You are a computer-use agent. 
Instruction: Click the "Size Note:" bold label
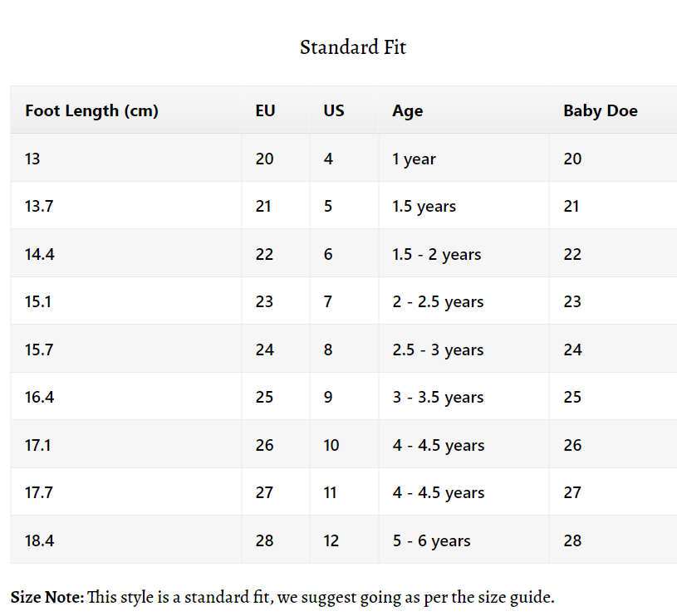click(x=47, y=596)
